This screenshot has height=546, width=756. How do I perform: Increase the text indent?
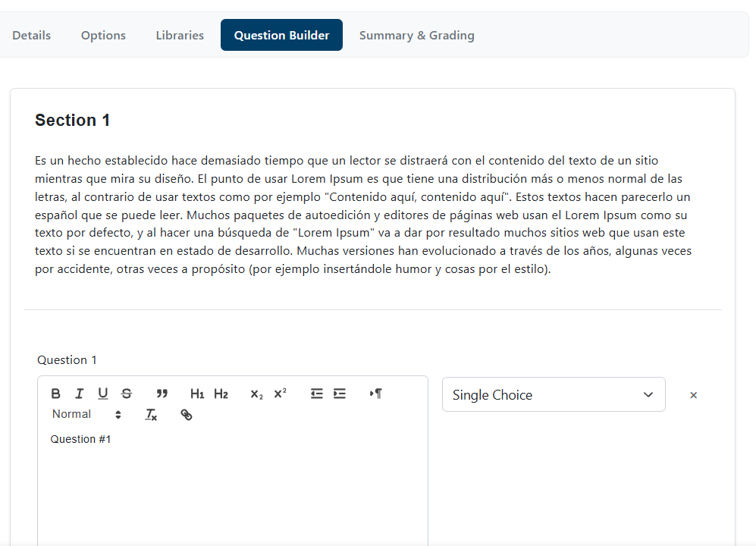pos(340,394)
